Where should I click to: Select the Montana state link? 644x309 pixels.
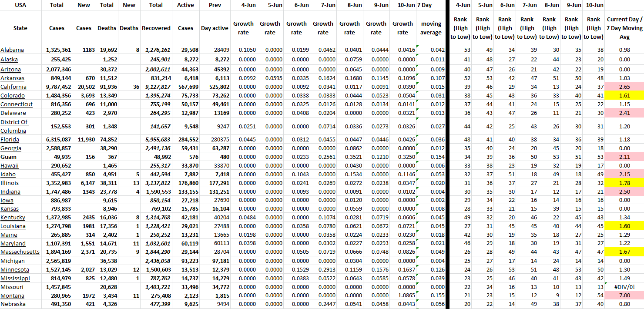coord(13,296)
